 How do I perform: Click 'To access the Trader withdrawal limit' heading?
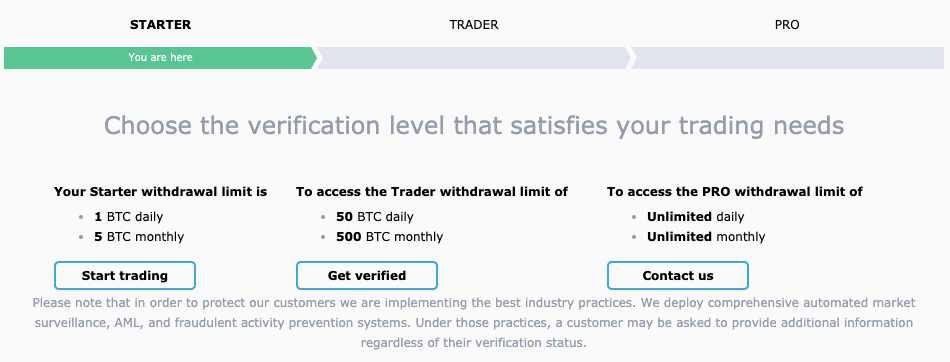pyautogui.click(x=432, y=192)
